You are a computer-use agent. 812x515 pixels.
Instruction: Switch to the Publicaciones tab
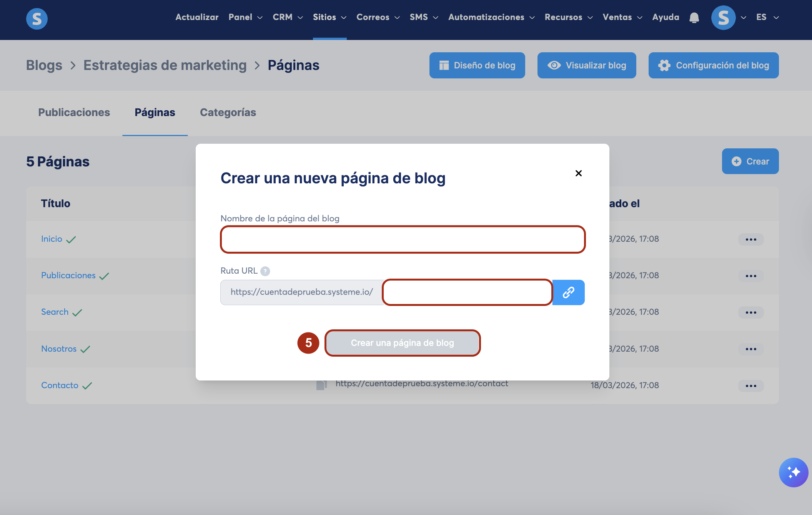(x=74, y=112)
